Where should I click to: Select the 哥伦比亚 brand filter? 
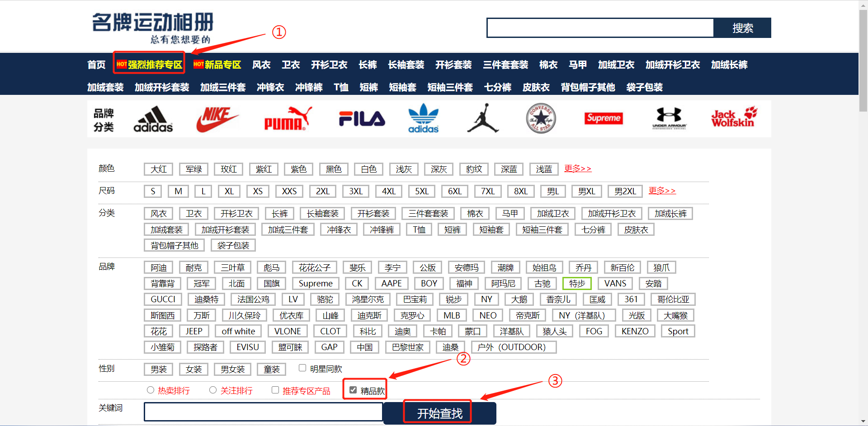tap(673, 299)
